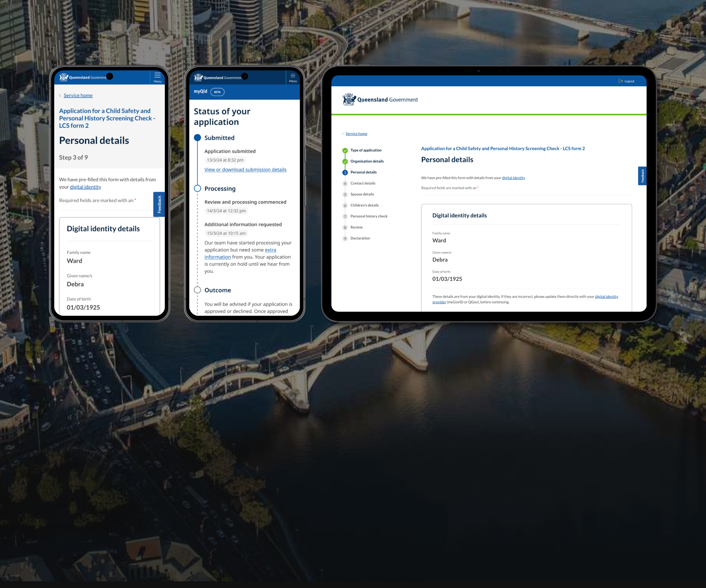The height and width of the screenshot is (588, 706).
Task: Open digital identity provider link on tablet
Action: coord(606,297)
